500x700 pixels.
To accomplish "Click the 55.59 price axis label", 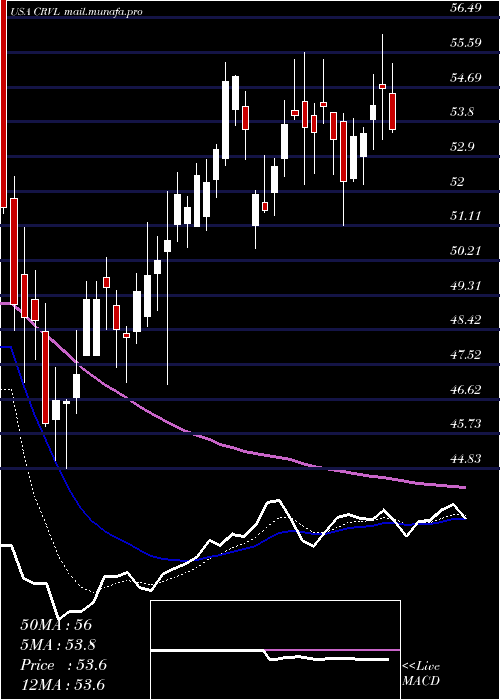I will click(x=466, y=43).
